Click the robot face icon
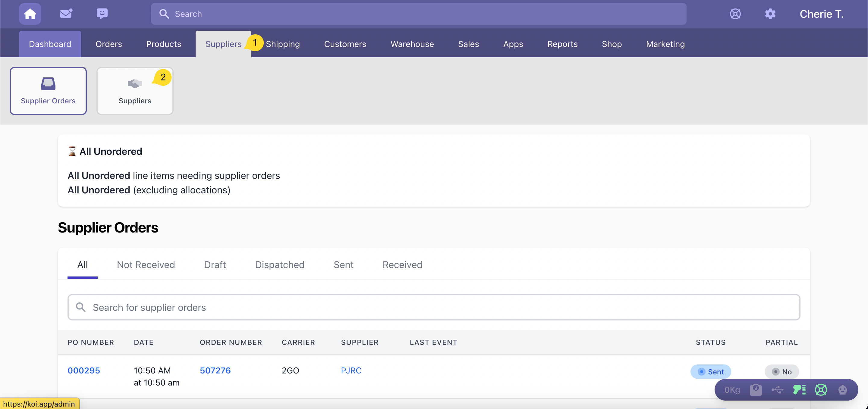868x409 pixels. (842, 390)
